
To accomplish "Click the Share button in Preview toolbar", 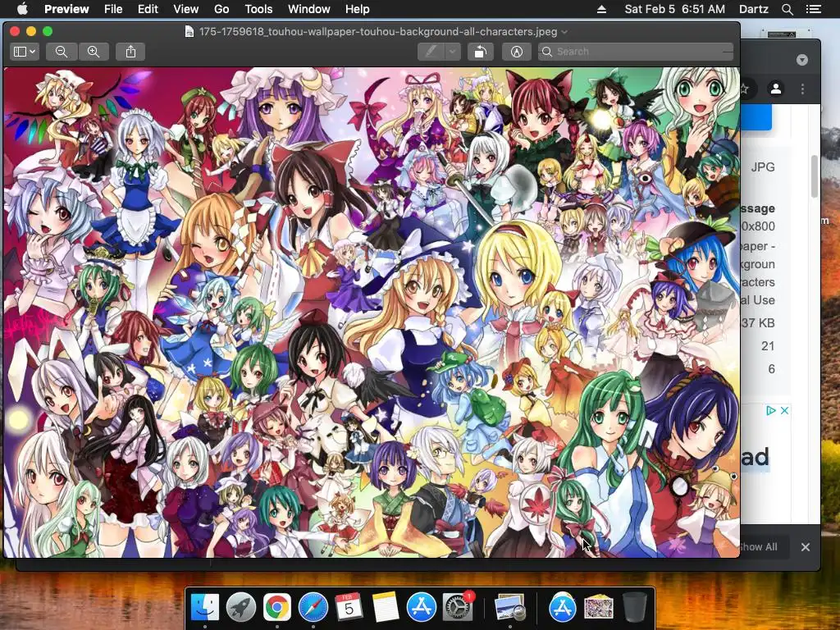I will [x=130, y=52].
